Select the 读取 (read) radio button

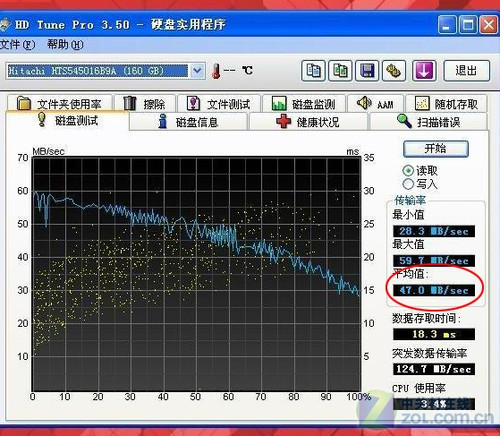coord(408,171)
